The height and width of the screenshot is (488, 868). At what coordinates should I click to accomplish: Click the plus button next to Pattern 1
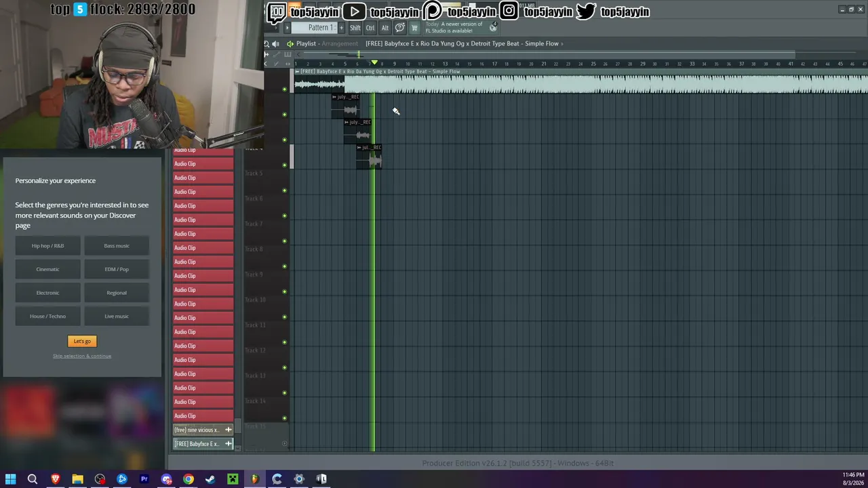(341, 28)
